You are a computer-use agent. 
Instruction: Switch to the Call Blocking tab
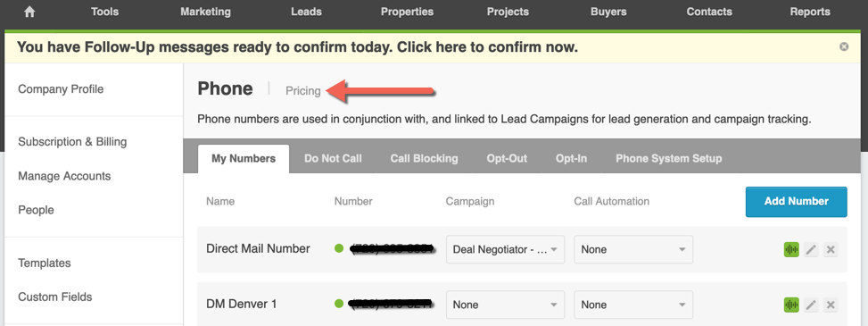click(424, 159)
